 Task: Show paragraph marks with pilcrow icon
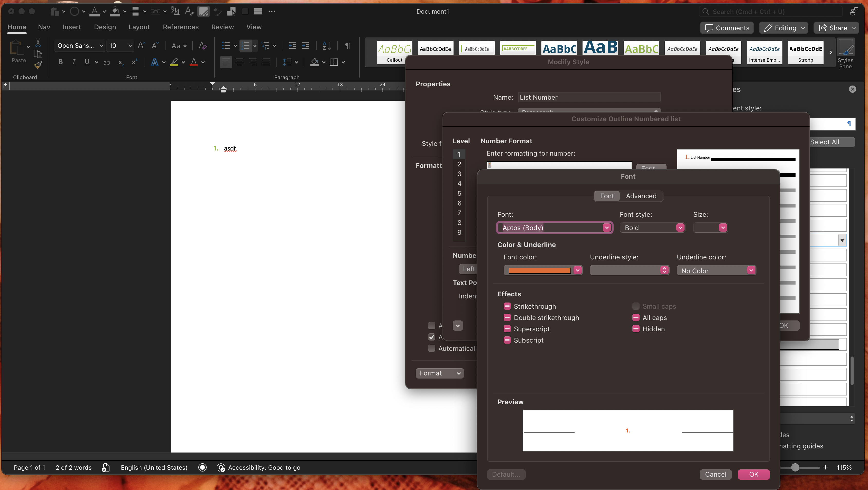coord(348,45)
